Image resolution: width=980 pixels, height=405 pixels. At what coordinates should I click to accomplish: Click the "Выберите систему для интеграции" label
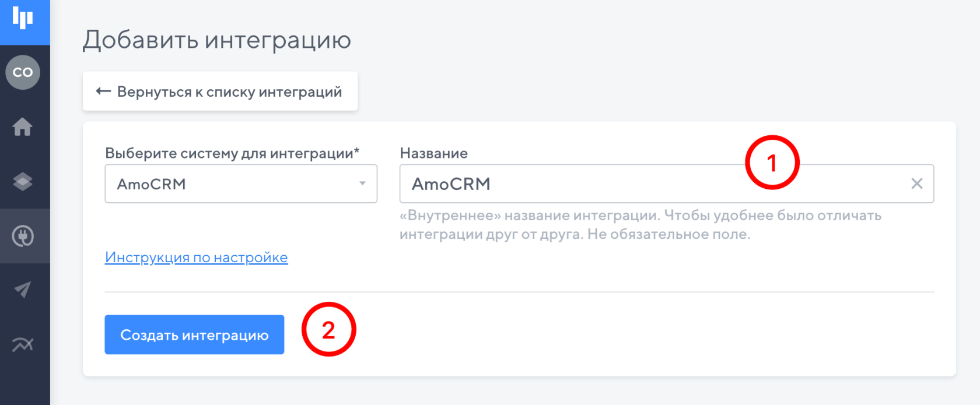232,153
